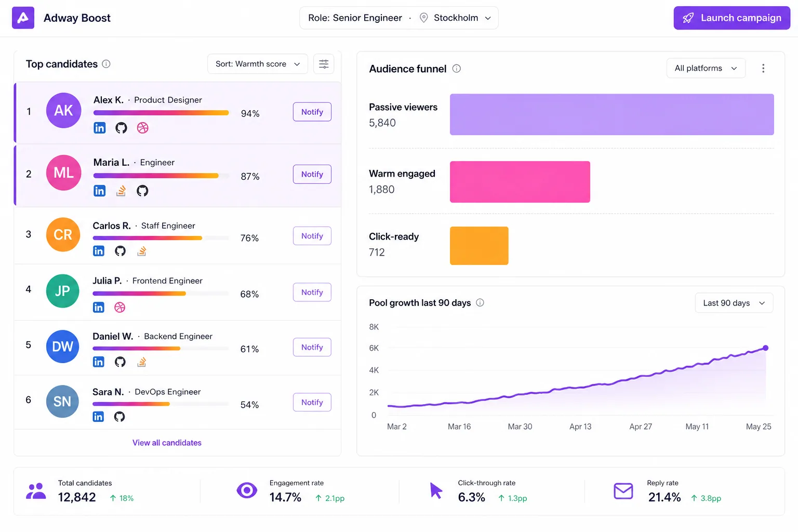
Task: Click the Top candidates info icon
Action: click(106, 64)
